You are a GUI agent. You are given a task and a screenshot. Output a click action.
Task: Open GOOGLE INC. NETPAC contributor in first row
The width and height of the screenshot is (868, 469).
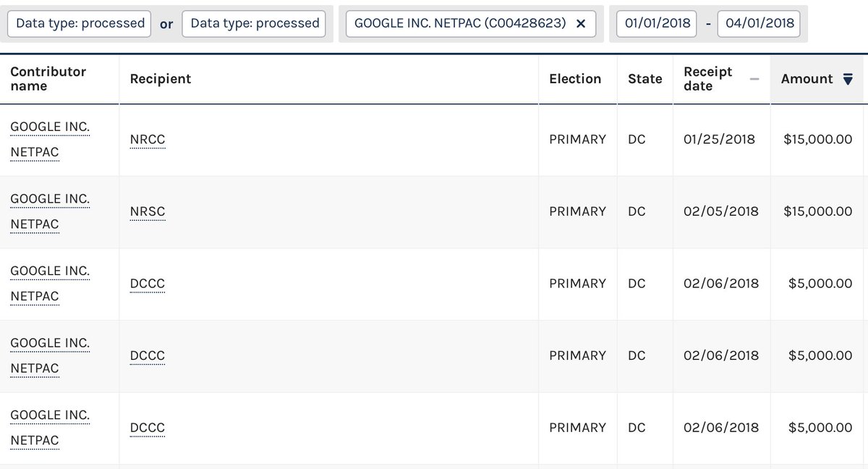point(50,140)
